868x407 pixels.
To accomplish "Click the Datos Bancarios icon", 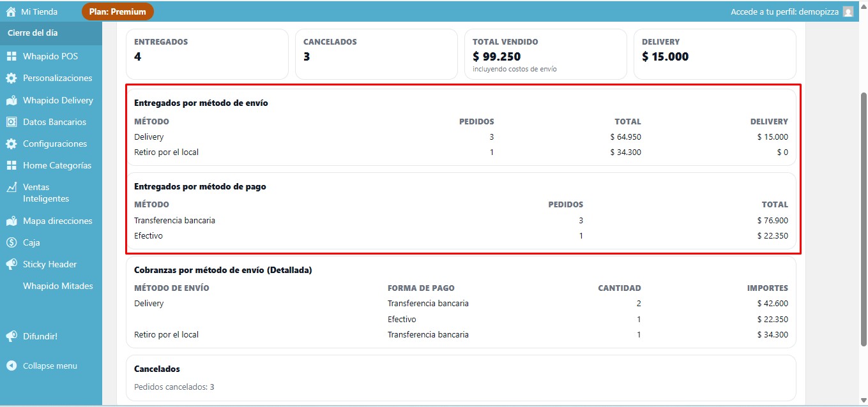I will pos(11,122).
